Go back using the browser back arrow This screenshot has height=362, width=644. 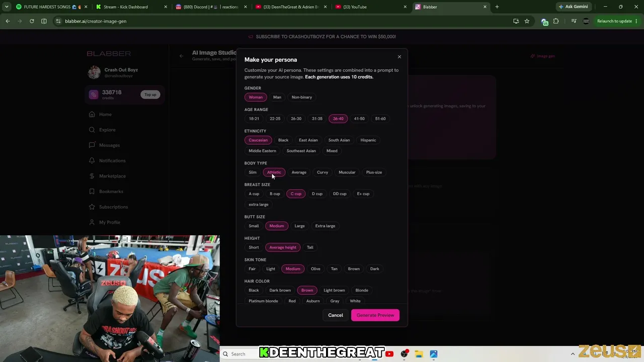(8, 21)
